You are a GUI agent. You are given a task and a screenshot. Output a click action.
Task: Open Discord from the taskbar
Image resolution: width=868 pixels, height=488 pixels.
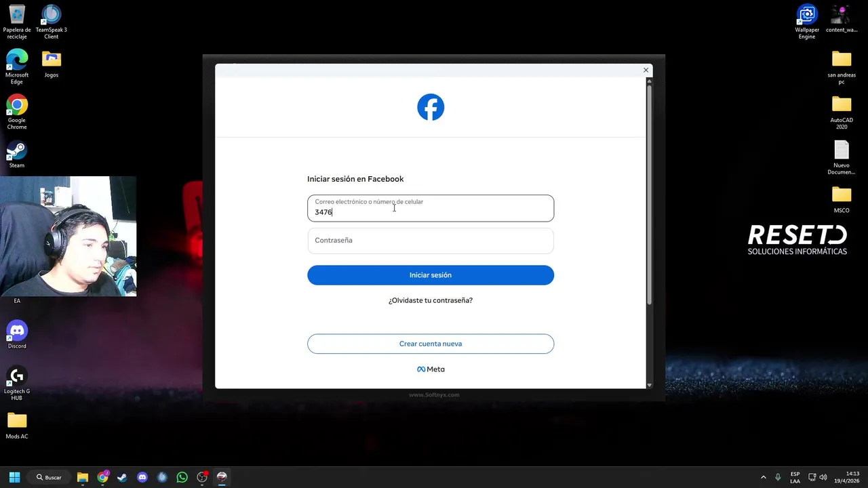tap(142, 477)
